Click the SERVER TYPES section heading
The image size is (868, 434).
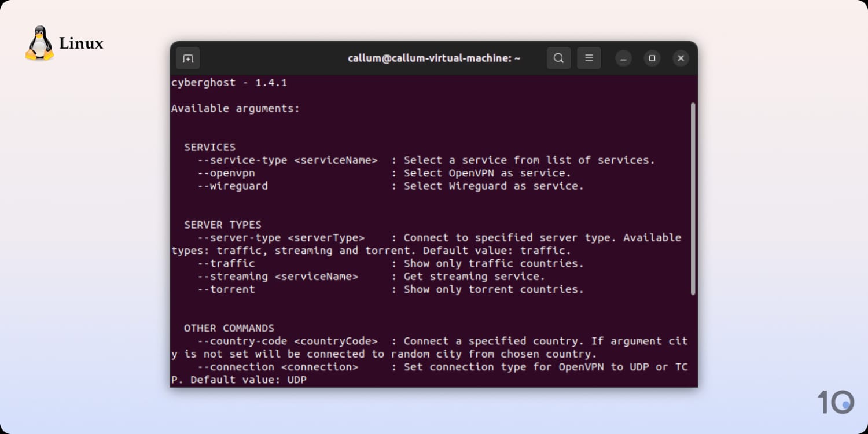(223, 225)
